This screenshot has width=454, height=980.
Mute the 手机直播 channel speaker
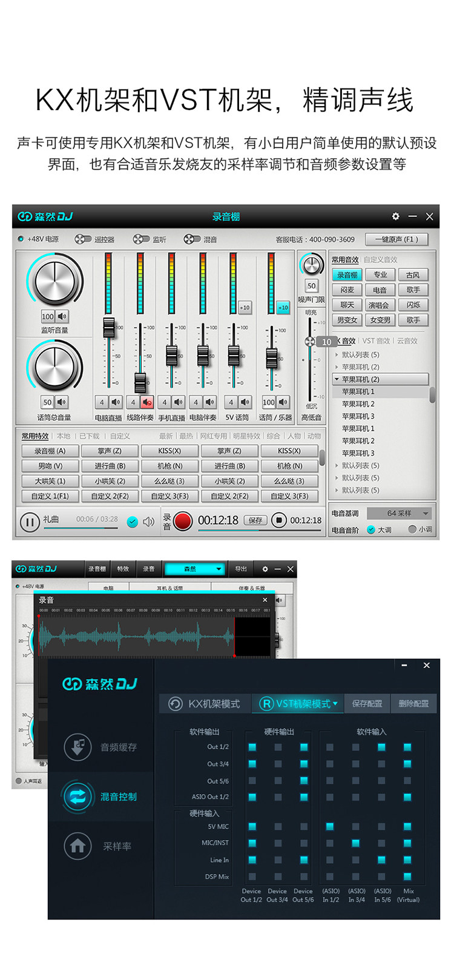(178, 402)
